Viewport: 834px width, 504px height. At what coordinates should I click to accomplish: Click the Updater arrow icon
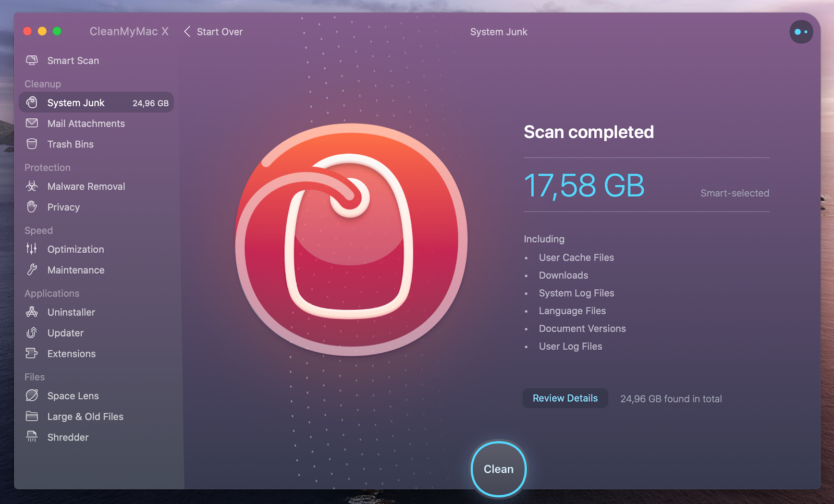pyautogui.click(x=32, y=333)
